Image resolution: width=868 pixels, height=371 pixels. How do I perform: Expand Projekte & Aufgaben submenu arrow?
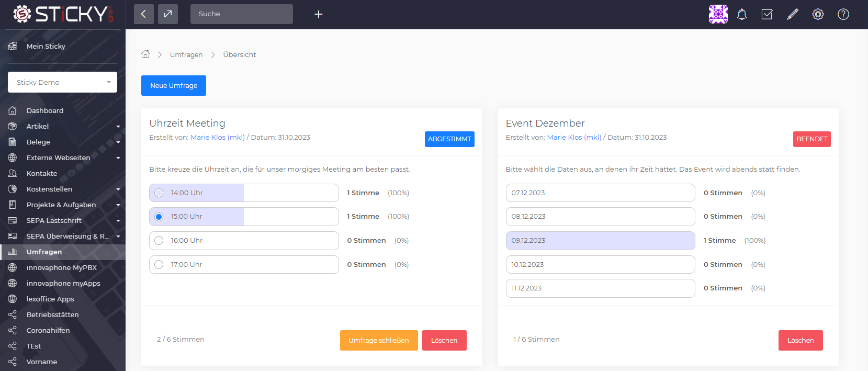pos(118,205)
